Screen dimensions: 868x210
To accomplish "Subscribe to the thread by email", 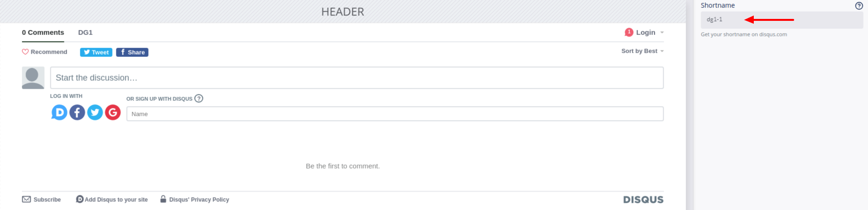I will [x=41, y=199].
